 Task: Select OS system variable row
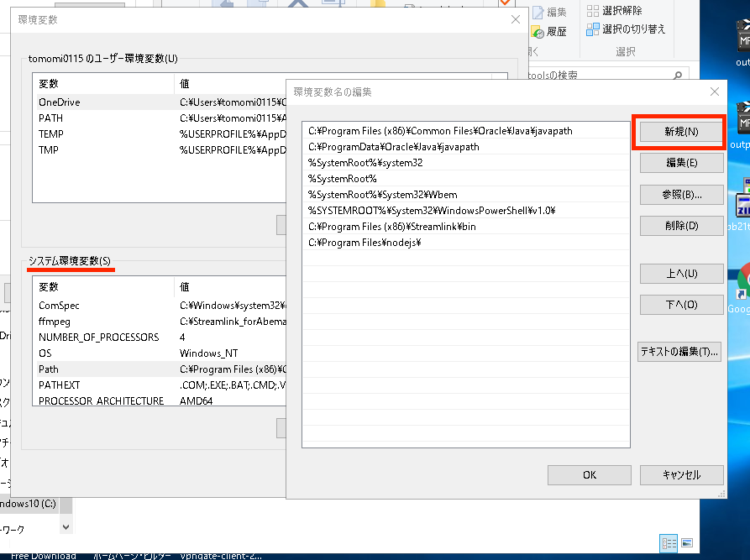pyautogui.click(x=160, y=353)
